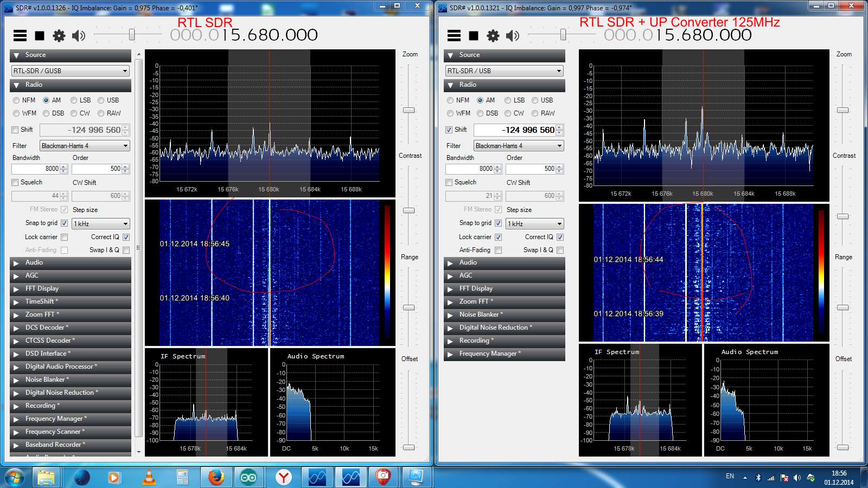Click left panel vertical scrollbar down arrow

(139, 452)
